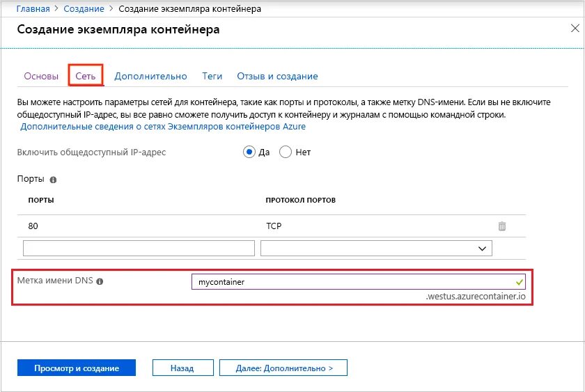
Task: Open the Сеть tab
Action: tap(86, 76)
